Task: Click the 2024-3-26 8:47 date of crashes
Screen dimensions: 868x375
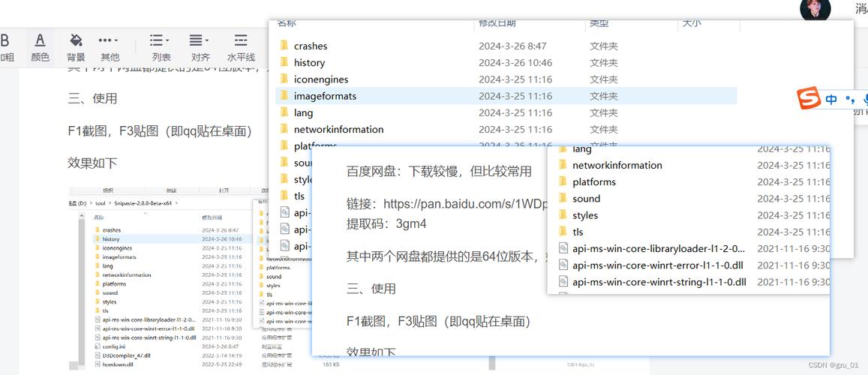Action: click(512, 46)
